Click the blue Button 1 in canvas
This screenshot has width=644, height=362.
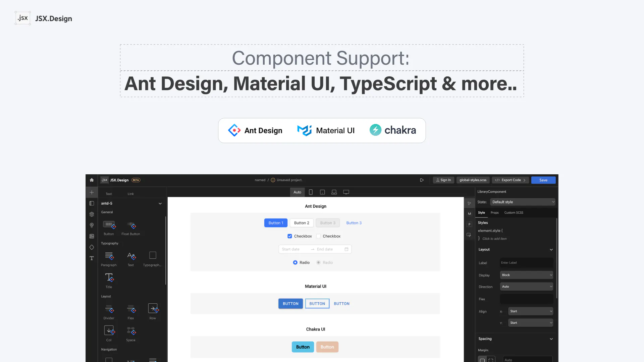pos(276,223)
